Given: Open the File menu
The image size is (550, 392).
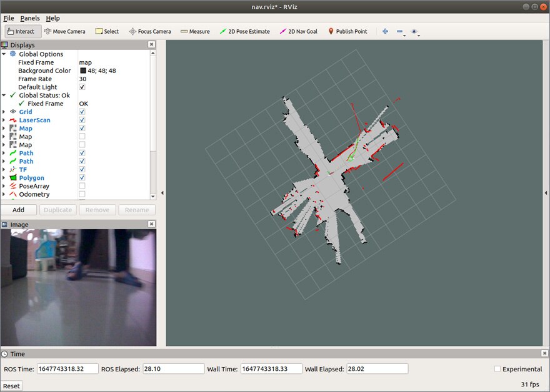Looking at the screenshot, I should (8, 19).
